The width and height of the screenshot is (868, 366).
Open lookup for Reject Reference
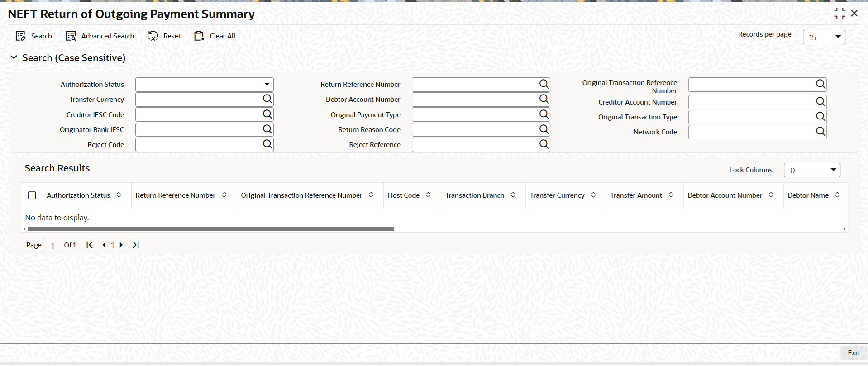pyautogui.click(x=544, y=144)
